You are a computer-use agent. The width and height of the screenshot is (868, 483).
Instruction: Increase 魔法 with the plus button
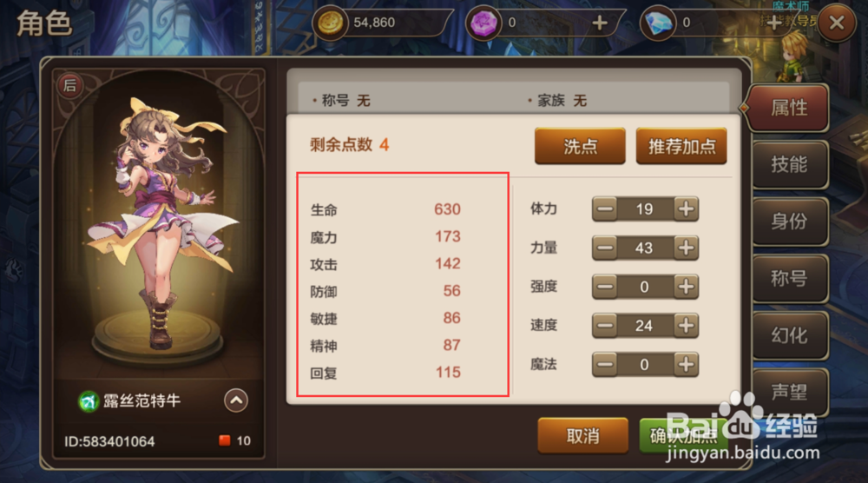pyautogui.click(x=686, y=365)
